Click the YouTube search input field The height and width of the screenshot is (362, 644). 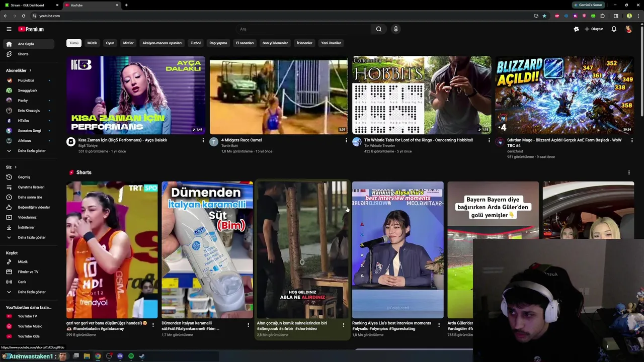[304, 29]
